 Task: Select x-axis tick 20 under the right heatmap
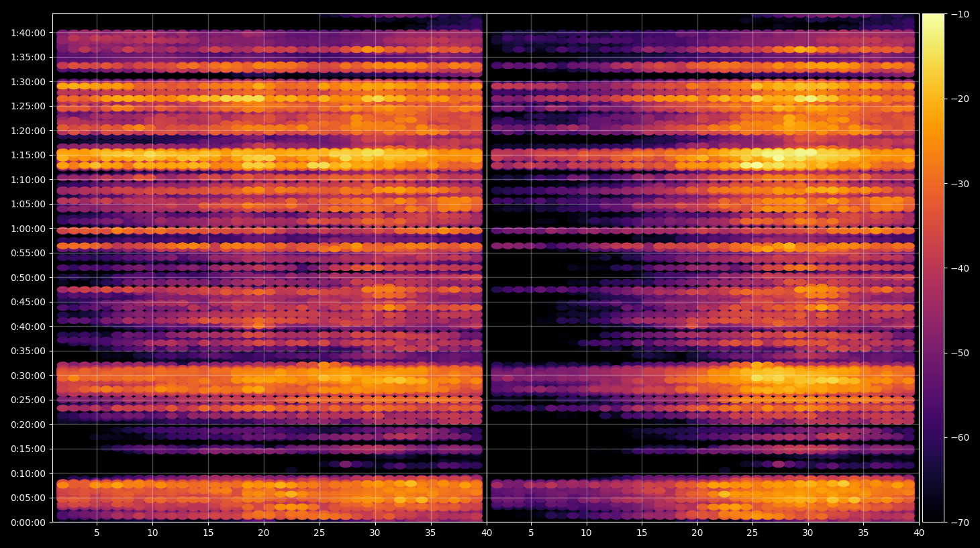tap(697, 533)
